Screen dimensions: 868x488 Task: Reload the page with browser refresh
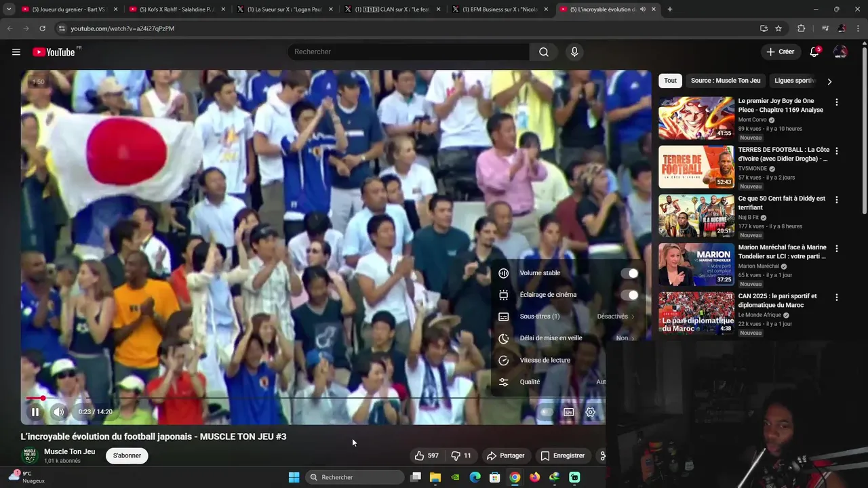[x=42, y=28]
